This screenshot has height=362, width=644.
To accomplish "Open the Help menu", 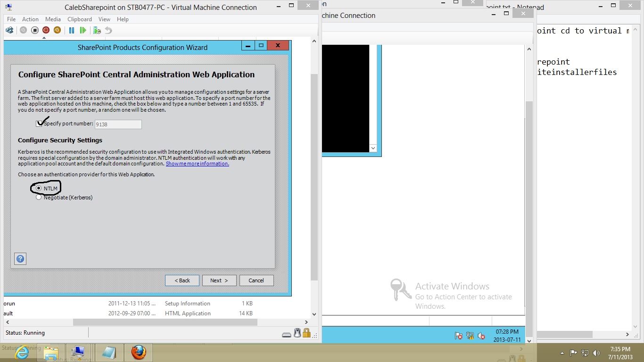I will (123, 19).
